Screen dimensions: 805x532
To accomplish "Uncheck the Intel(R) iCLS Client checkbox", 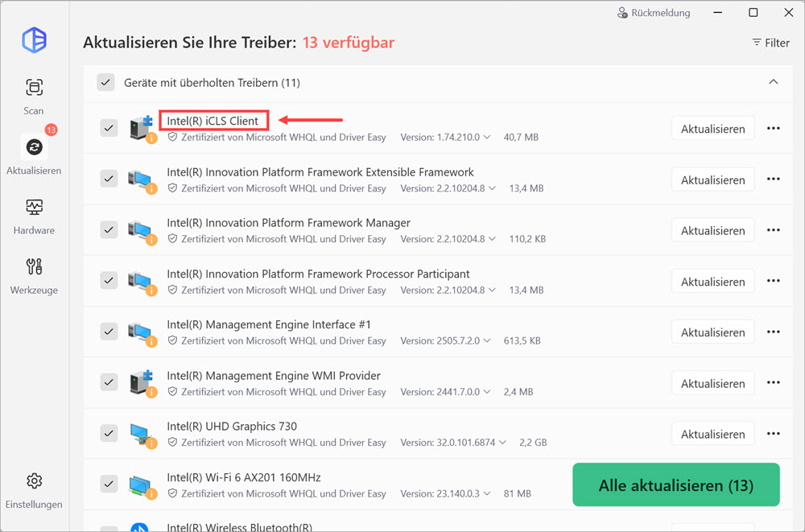I will (109, 128).
